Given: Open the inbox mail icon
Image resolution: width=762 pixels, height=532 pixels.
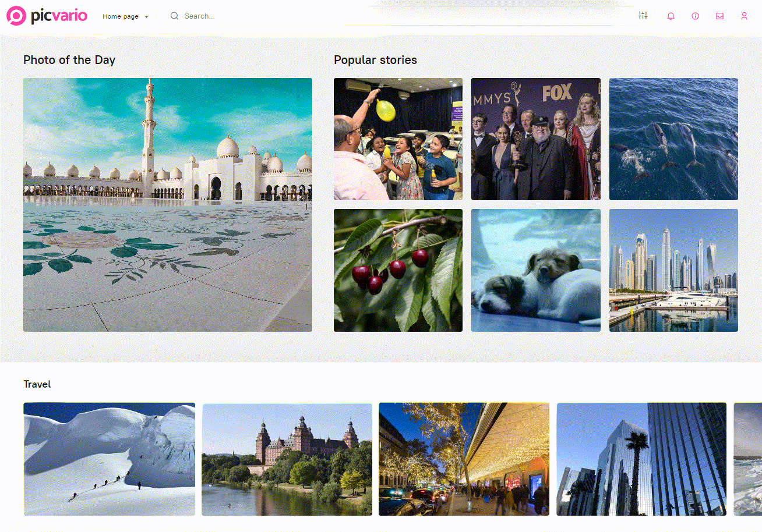Looking at the screenshot, I should click(x=719, y=16).
